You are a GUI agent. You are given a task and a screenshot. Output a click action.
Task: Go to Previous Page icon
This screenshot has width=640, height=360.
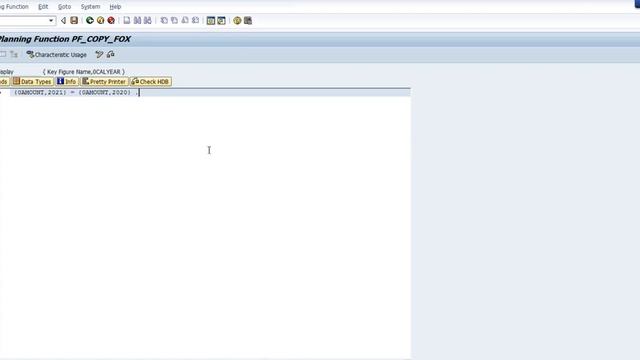tap(174, 20)
